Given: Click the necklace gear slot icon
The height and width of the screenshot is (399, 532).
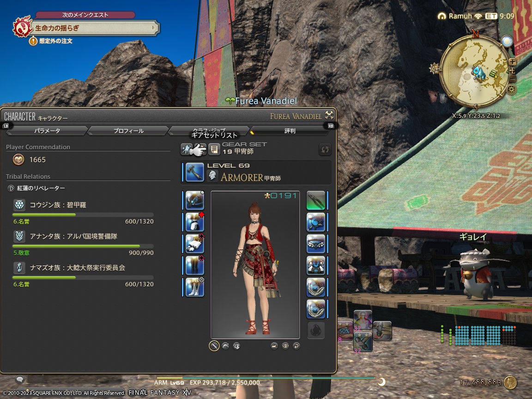Looking at the screenshot, I should point(317,243).
